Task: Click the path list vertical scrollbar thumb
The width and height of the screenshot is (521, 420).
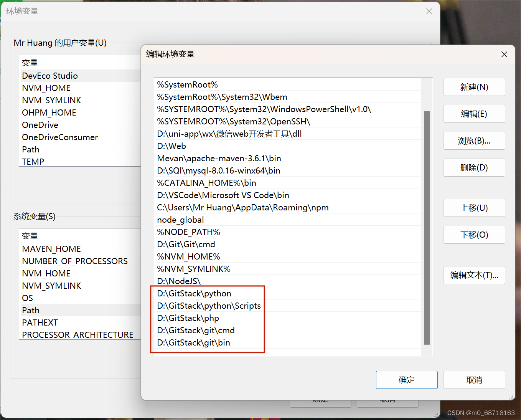Action: point(427,228)
